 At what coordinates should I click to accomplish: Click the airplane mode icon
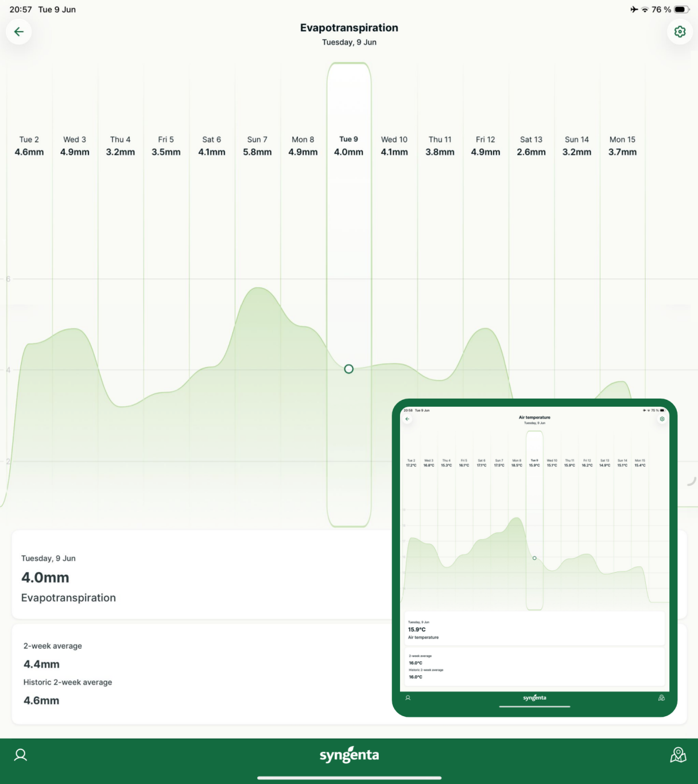click(634, 9)
